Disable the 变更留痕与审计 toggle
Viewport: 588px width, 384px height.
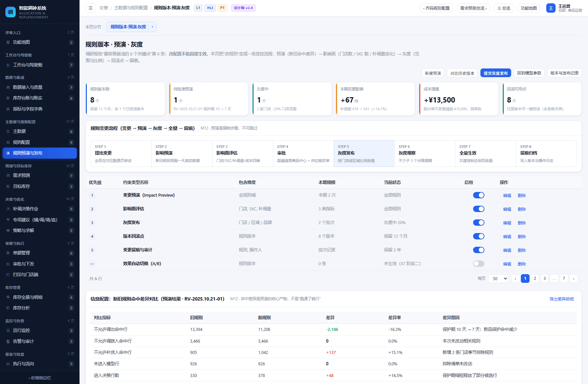point(478,250)
